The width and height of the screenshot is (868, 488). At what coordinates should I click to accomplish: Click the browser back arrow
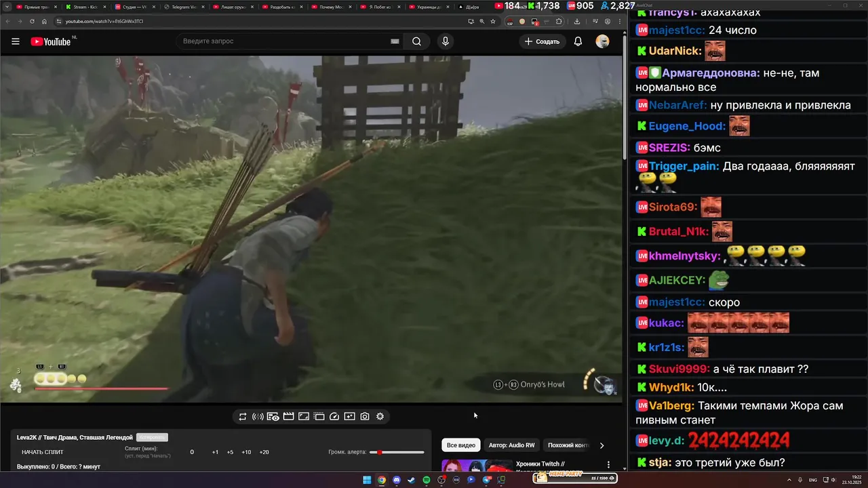[7, 21]
